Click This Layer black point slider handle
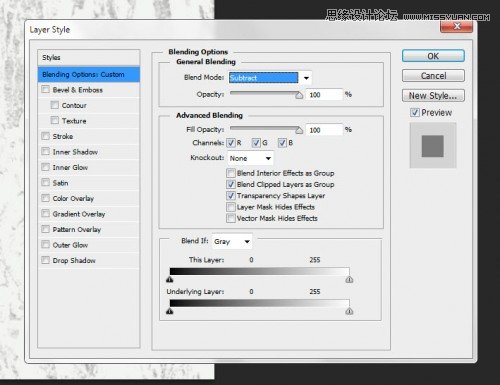The height and width of the screenshot is (385, 500). tap(170, 279)
